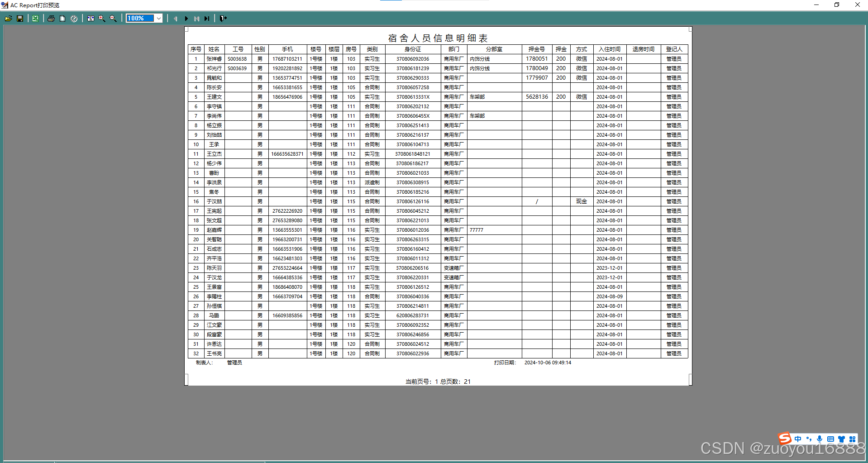The width and height of the screenshot is (868, 463).
Task: Click the report title 宿舍人员信息明细表
Action: point(438,38)
